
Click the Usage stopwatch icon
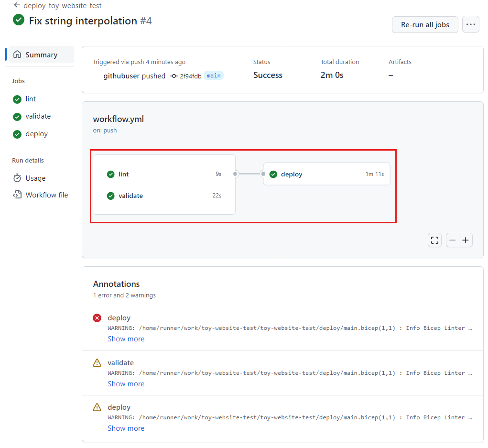click(x=17, y=178)
